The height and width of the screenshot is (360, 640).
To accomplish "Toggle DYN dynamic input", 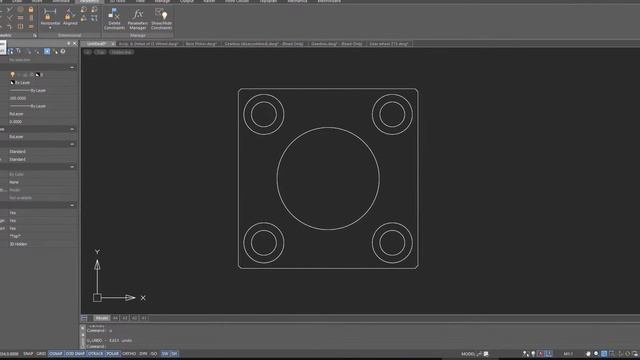I will (143, 354).
